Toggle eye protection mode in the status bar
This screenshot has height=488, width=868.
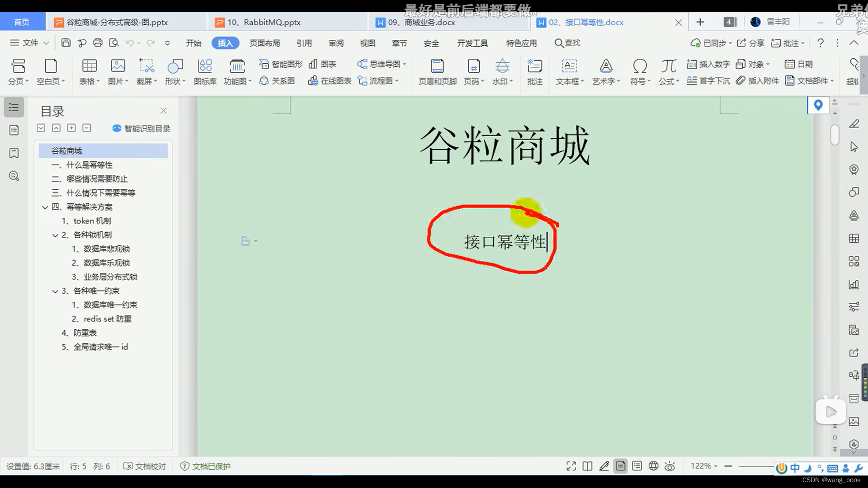pyautogui.click(x=670, y=466)
